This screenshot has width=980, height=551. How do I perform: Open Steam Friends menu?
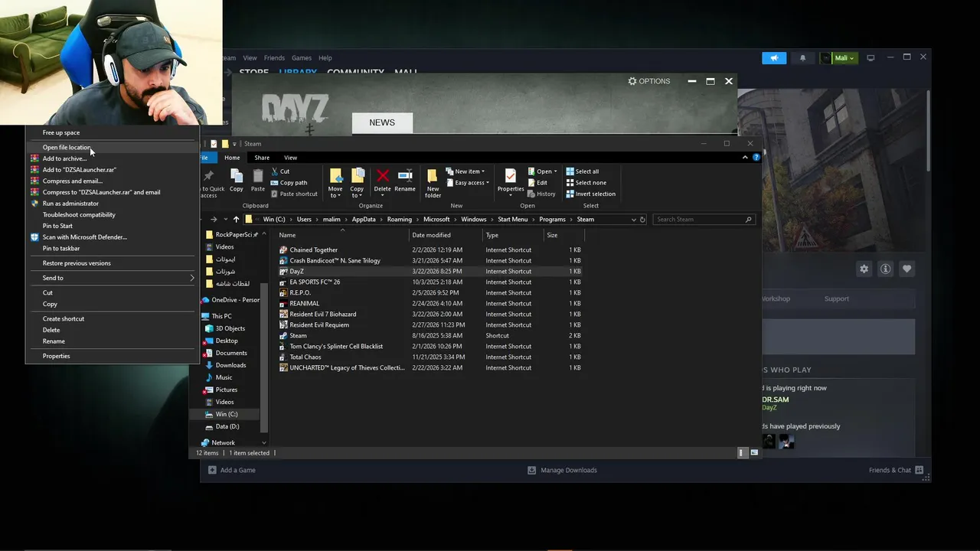click(274, 58)
